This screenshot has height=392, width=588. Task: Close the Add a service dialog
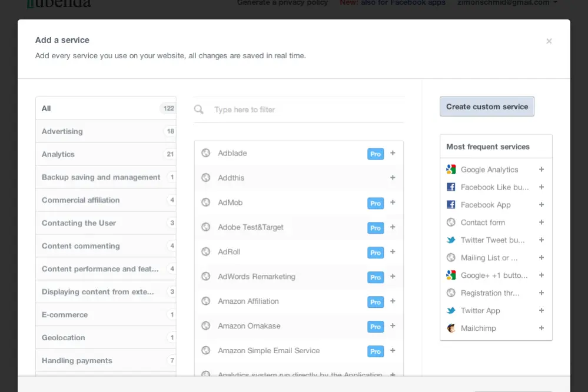[x=549, y=41]
